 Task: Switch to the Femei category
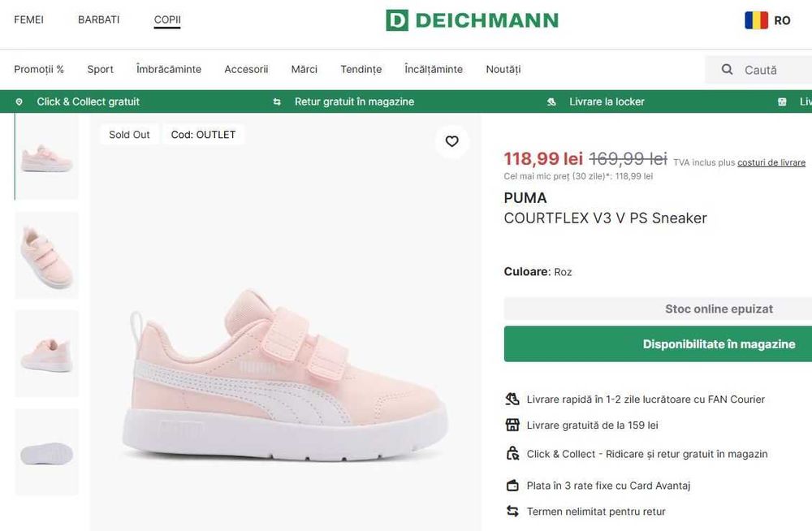29,19
